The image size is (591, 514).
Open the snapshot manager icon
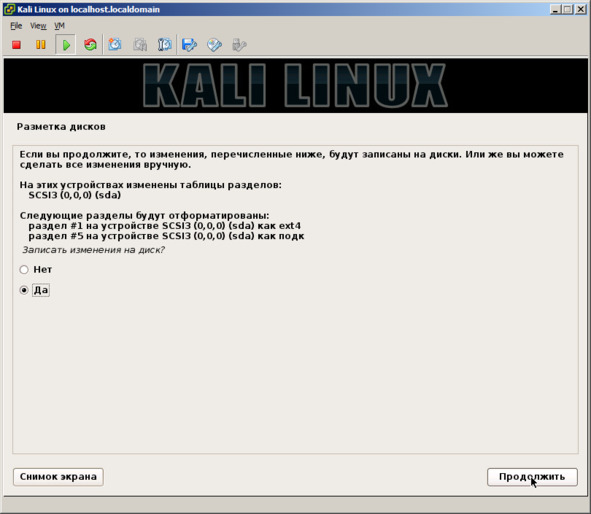tap(165, 45)
